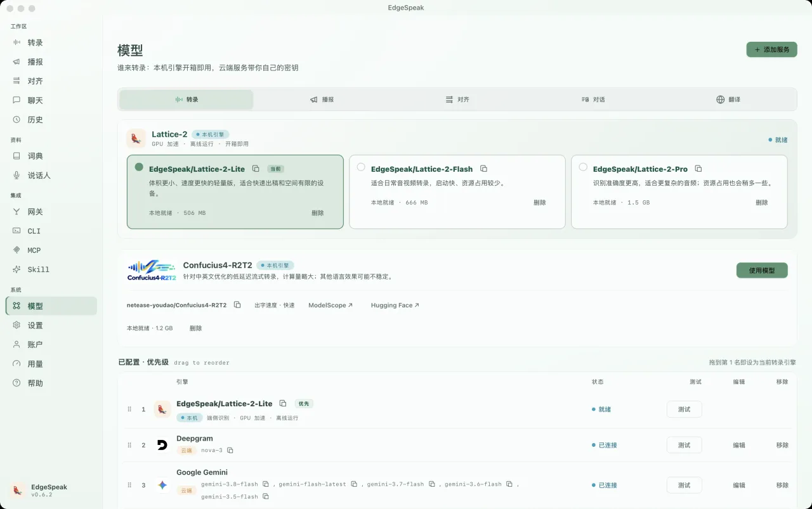Switch to the 翻译 tab
812x509 pixels.
(x=728, y=100)
